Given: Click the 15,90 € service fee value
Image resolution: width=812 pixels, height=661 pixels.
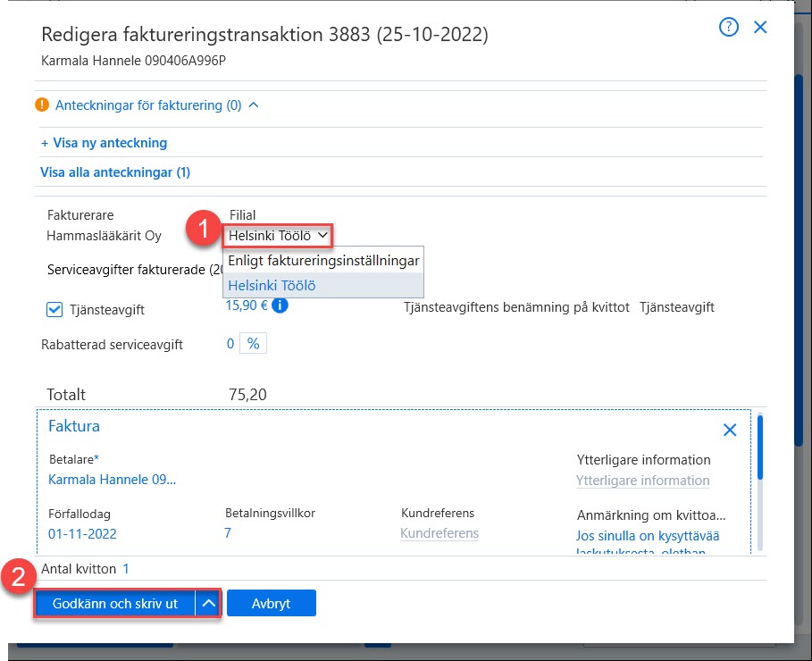Looking at the screenshot, I should click(x=247, y=305).
